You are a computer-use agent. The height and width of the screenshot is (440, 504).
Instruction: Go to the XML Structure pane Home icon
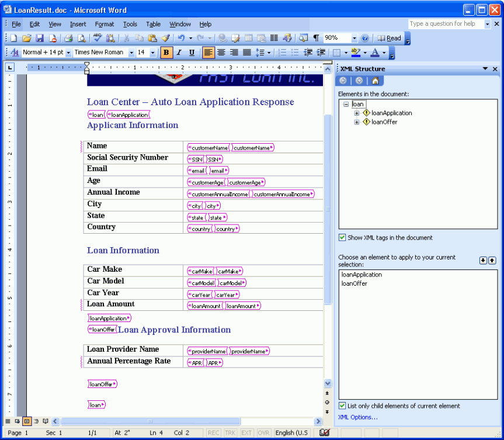point(375,81)
